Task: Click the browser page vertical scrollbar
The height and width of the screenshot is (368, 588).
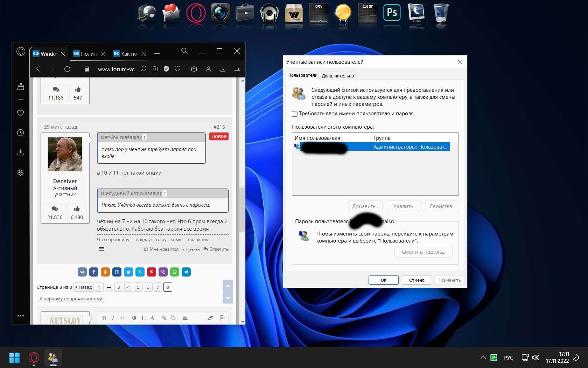Action: coord(242,210)
